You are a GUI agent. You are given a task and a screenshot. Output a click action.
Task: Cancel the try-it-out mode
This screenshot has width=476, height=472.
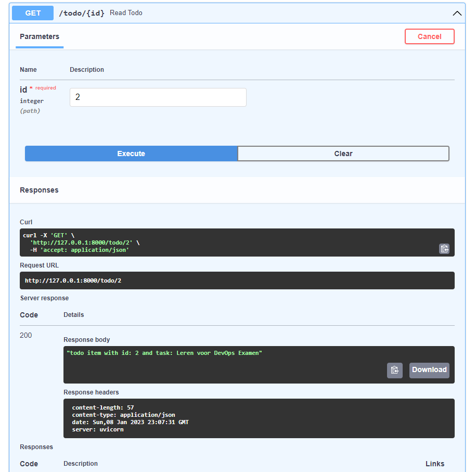point(429,36)
